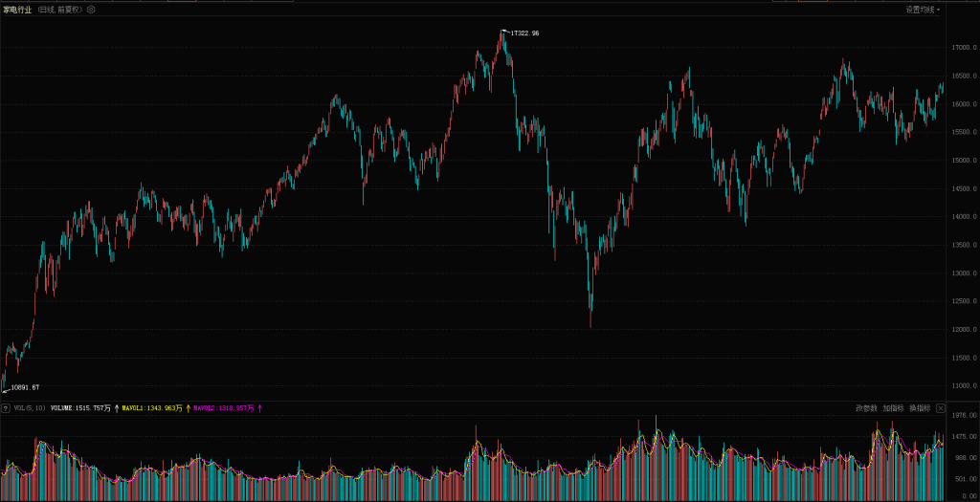Image resolution: width=980 pixels, height=502 pixels.
Task: Select the 家电行业 chart title
Action: (17, 10)
